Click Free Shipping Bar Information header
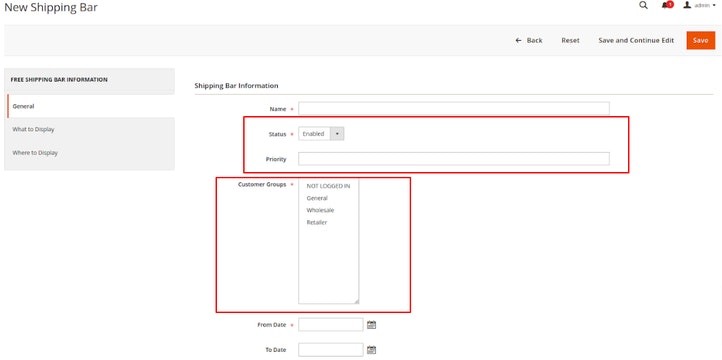Screen dimensions: 722x360 (x=59, y=80)
